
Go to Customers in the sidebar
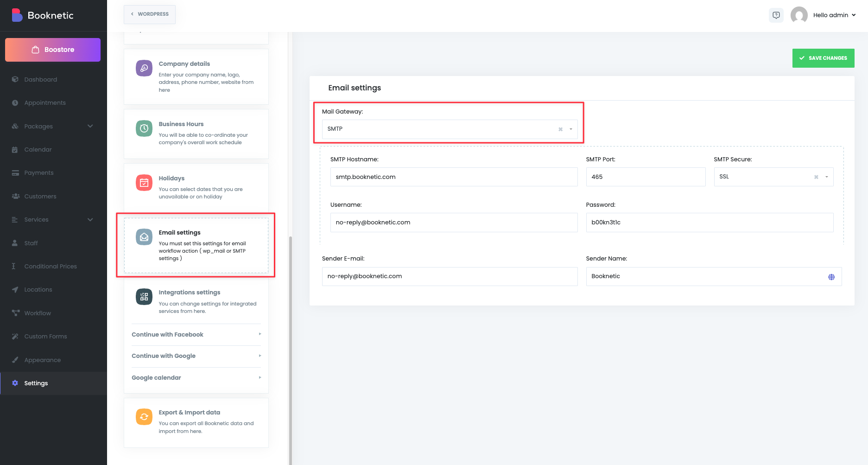pyautogui.click(x=40, y=197)
